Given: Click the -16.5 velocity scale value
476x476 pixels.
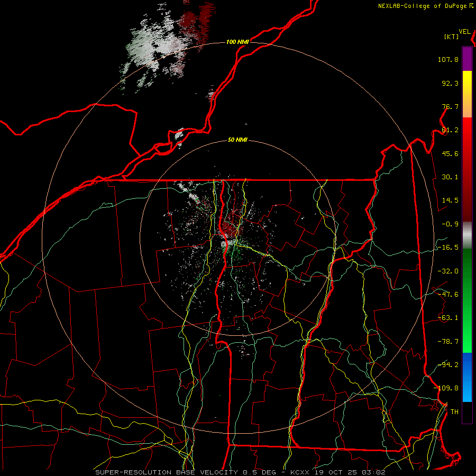Looking at the screenshot, I should point(448,248).
